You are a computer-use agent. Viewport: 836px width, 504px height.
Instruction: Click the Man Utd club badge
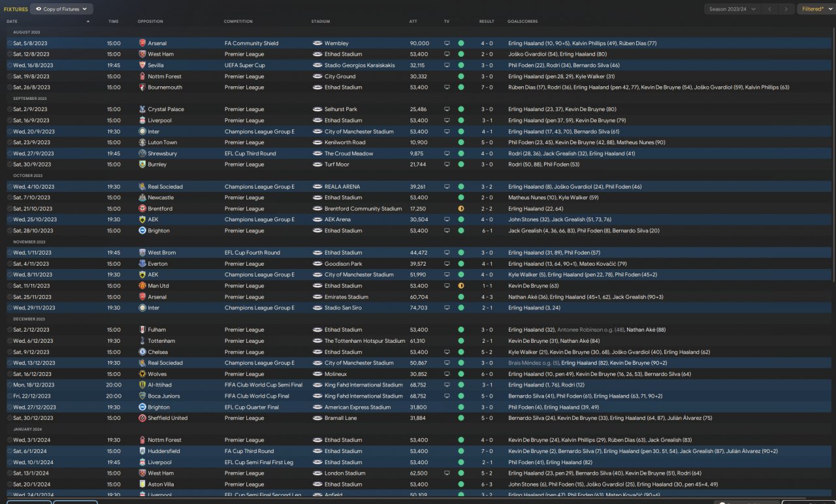click(x=142, y=286)
